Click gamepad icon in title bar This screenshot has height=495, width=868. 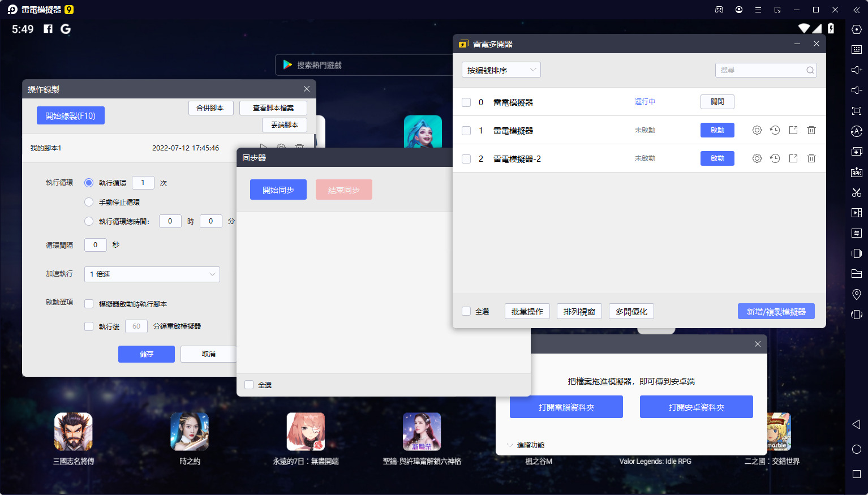click(x=719, y=10)
